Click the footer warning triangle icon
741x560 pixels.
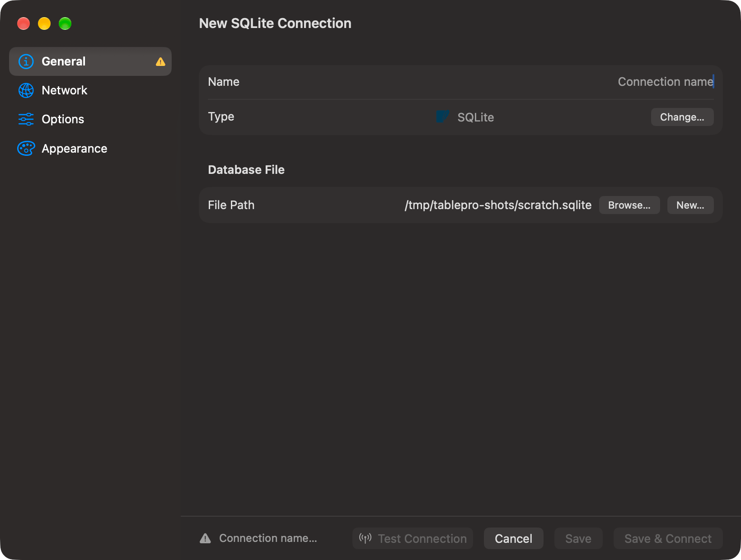point(205,538)
